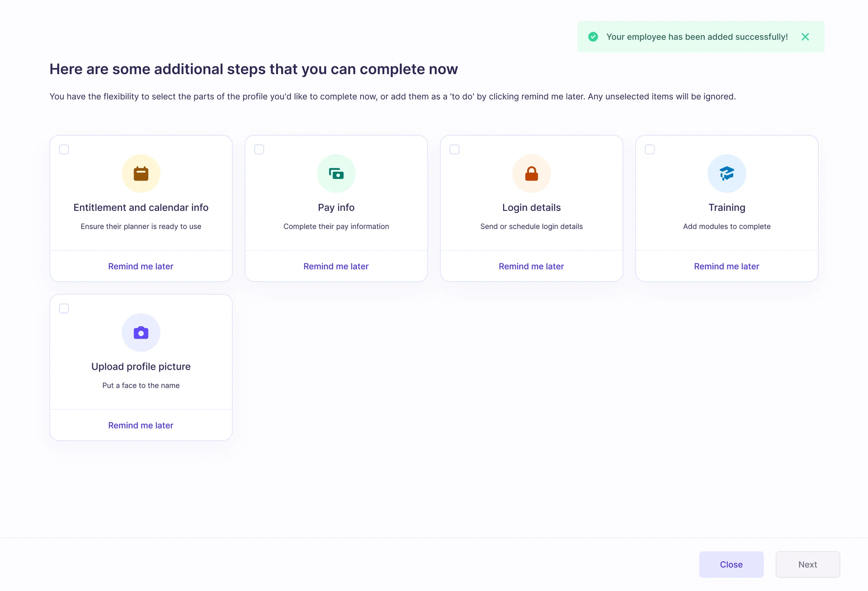Dismiss the employee added notification
Screen dimensions: 868x591
805,37
